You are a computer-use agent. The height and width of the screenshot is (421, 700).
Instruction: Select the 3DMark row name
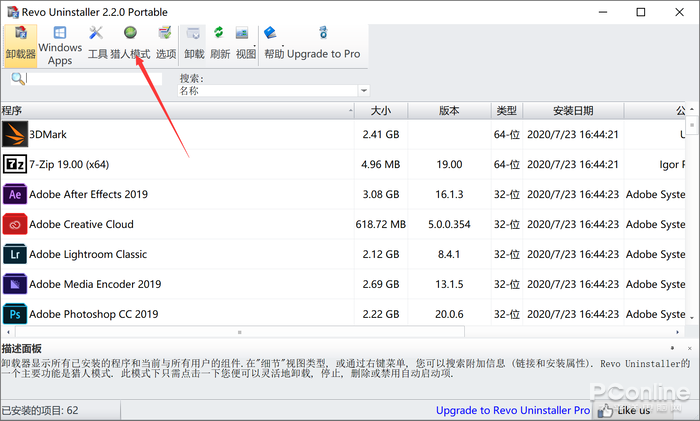point(48,134)
